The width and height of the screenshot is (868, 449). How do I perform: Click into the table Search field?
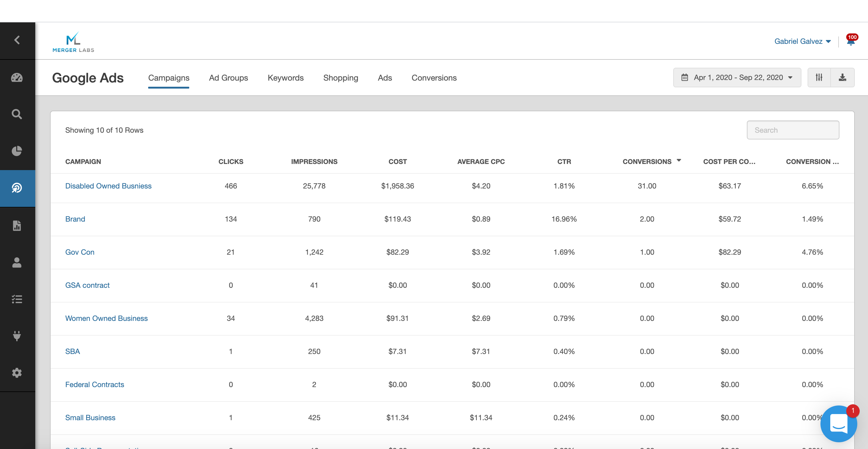point(793,130)
